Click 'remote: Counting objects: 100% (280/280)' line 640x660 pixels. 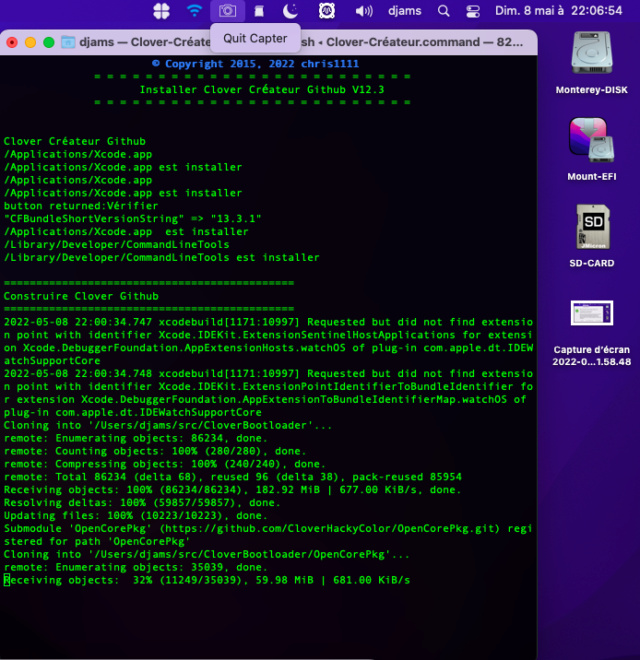[155, 451]
